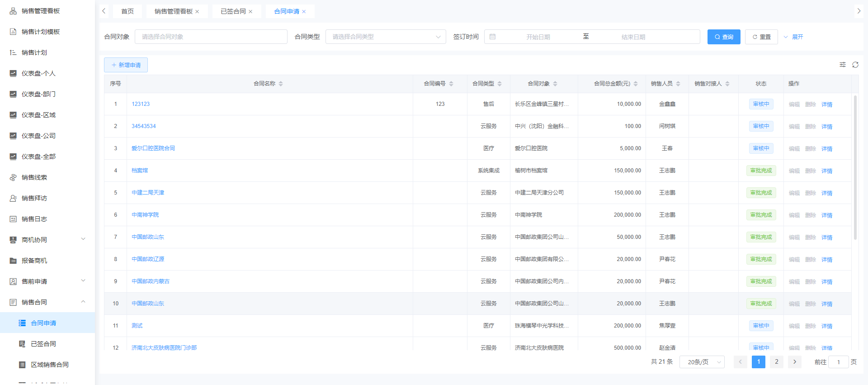
Task: Expand more filters with 展开
Action: tap(794, 37)
